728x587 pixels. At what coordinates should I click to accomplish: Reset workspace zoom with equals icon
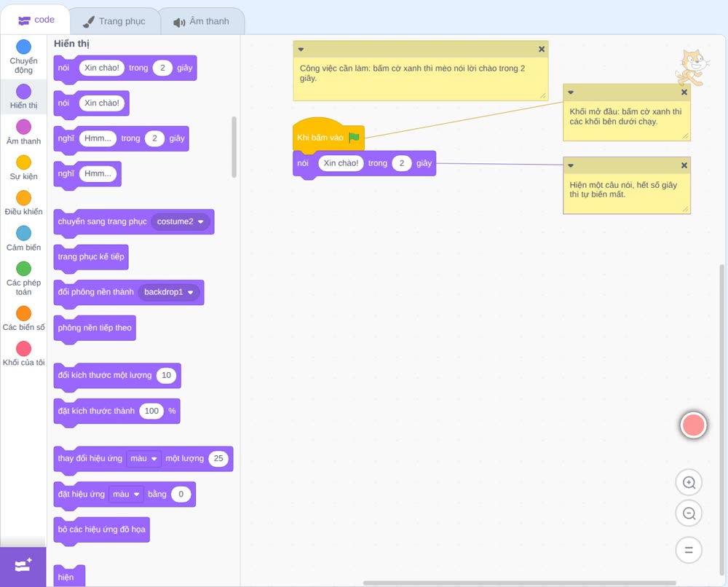tap(689, 551)
